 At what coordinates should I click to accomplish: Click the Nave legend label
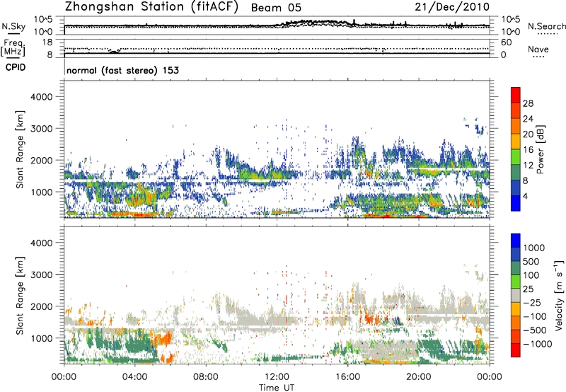pos(538,49)
